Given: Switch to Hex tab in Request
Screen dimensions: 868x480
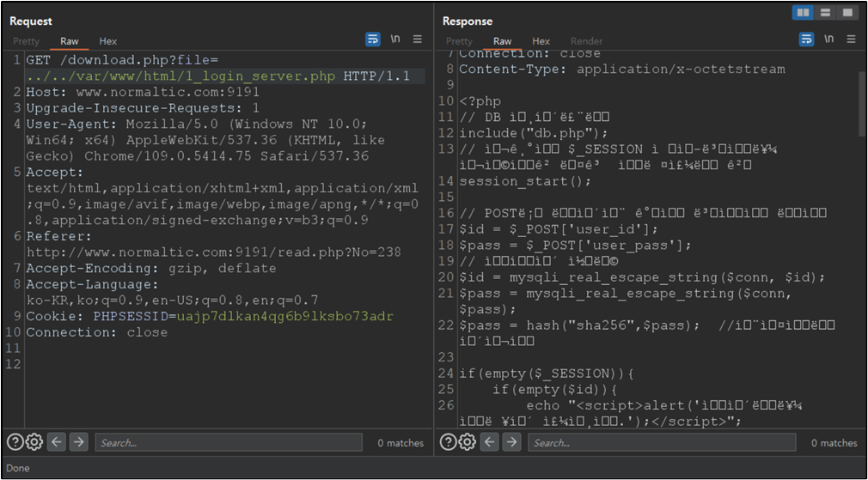Looking at the screenshot, I should click(108, 41).
